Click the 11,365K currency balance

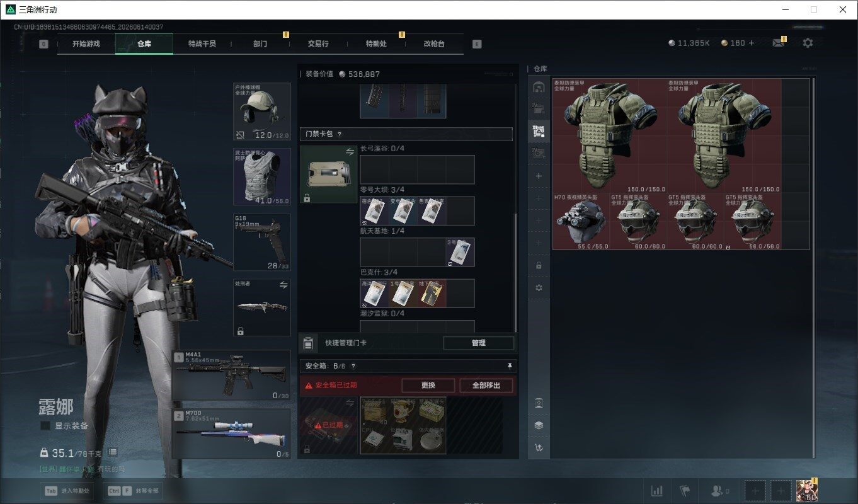pyautogui.click(x=689, y=43)
